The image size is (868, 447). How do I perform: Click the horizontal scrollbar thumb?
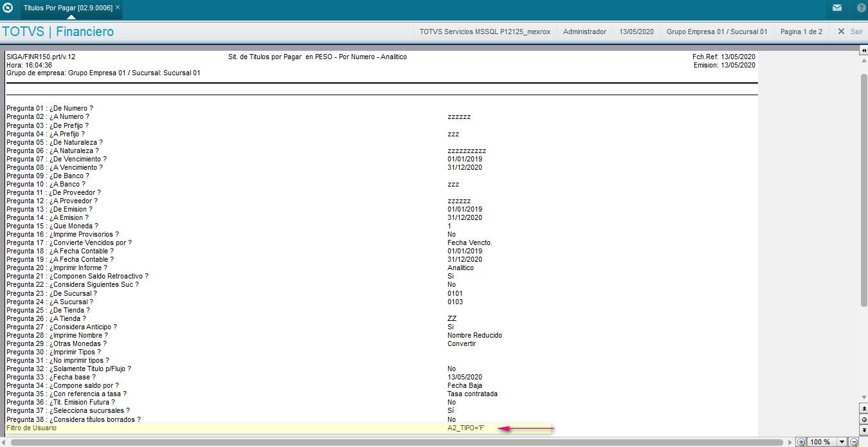397,442
